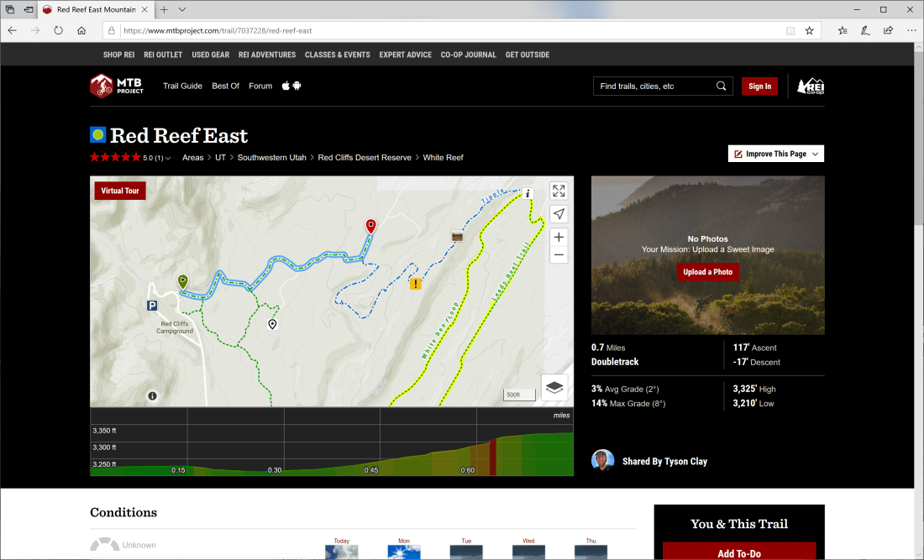Screen dimensions: 924x560
Task: Open the Virtual Tour button on map
Action: [x=120, y=191]
